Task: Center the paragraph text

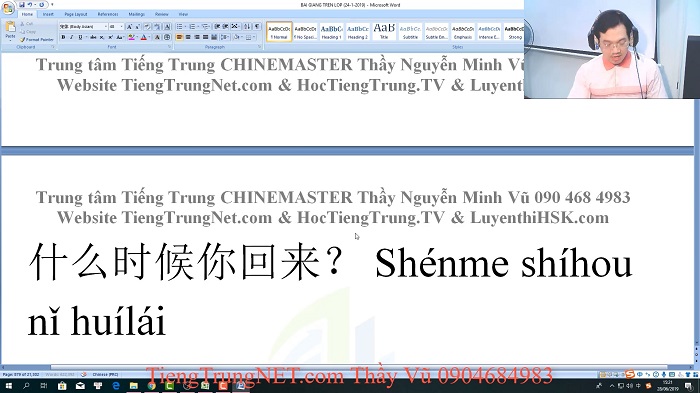Action: pos(188,37)
